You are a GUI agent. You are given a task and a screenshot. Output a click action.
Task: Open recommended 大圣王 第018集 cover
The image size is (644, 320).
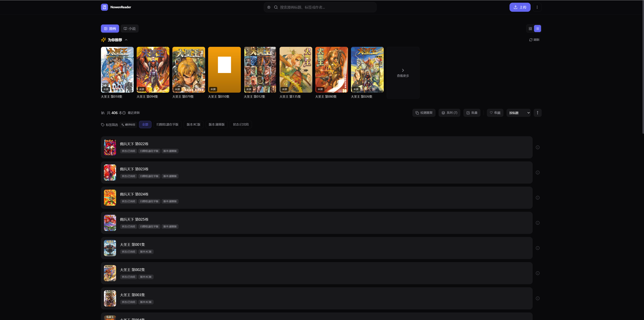[x=117, y=70]
